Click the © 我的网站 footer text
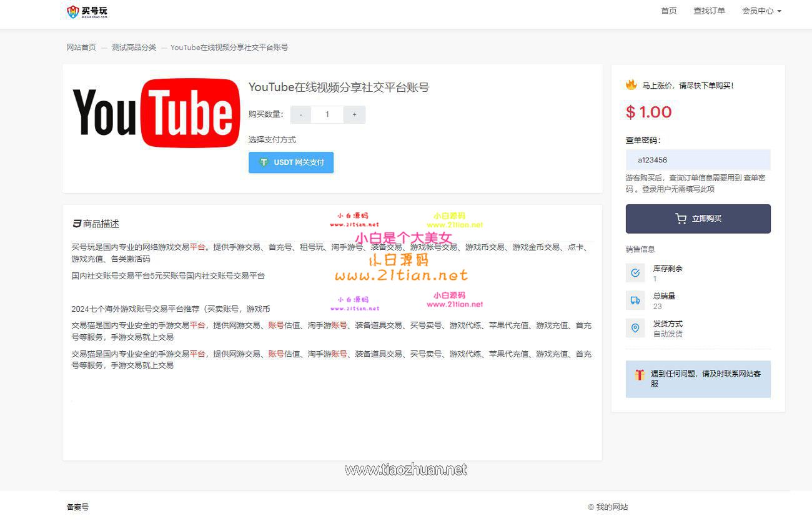 coord(608,507)
